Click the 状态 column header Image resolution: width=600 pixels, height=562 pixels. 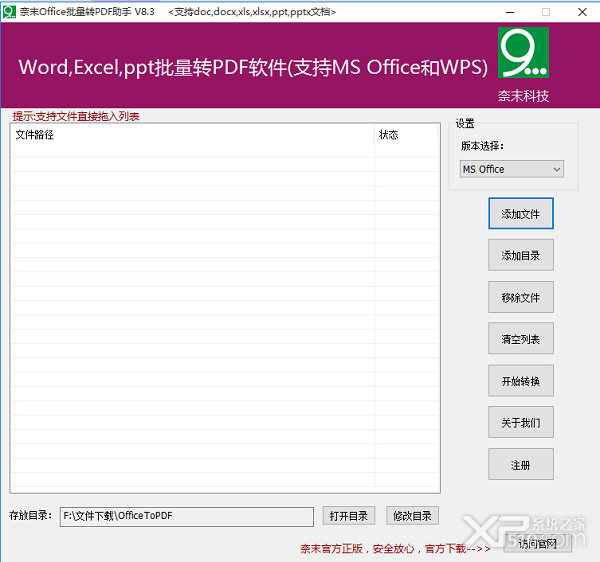tap(406, 135)
